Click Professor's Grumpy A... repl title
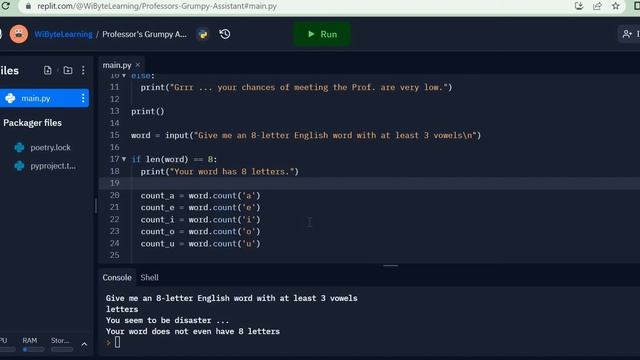640x360 pixels. pyautogui.click(x=144, y=34)
